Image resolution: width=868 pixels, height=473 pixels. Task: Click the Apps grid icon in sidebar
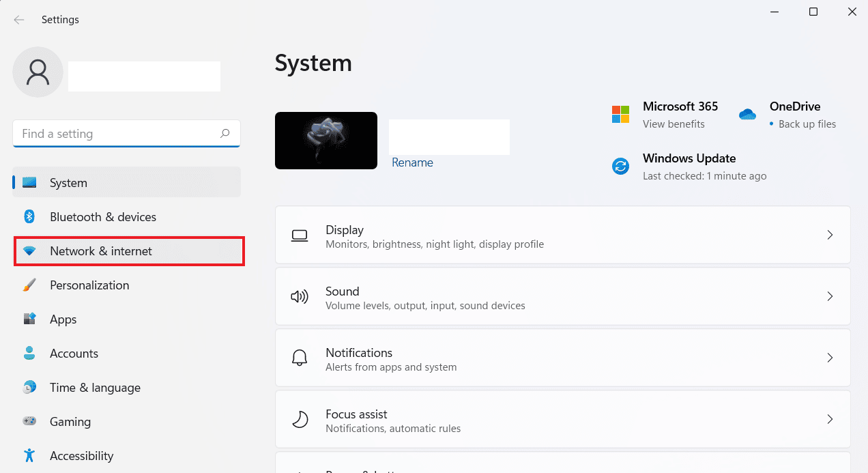click(x=29, y=319)
